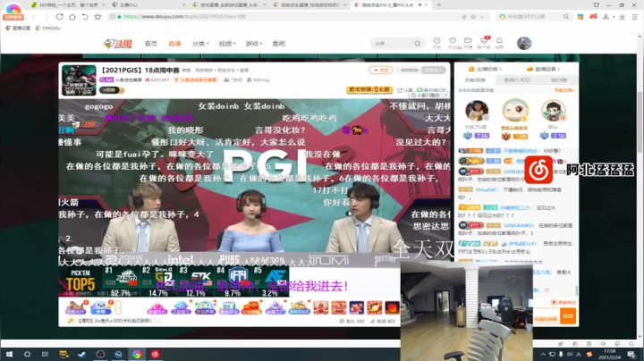The image size is (644, 361).
Task: Switch to the 主播中心 browser tab
Action: [x=148, y=5]
